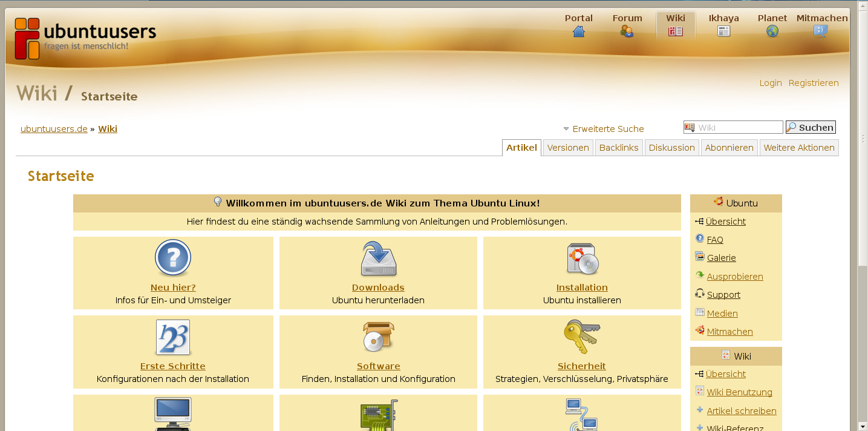Open the Artikel schreiben link
This screenshot has height=431, width=868.
pyautogui.click(x=742, y=411)
